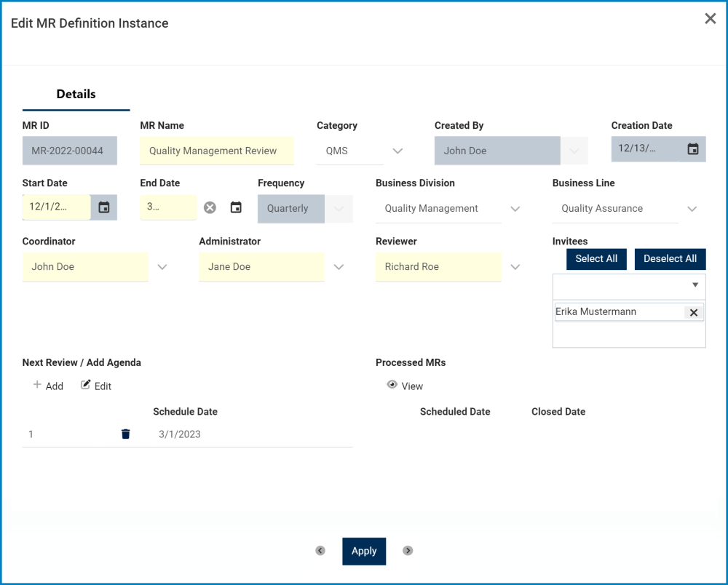Image resolution: width=728 pixels, height=585 pixels.
Task: Click Deselect All invitees button
Action: (670, 259)
